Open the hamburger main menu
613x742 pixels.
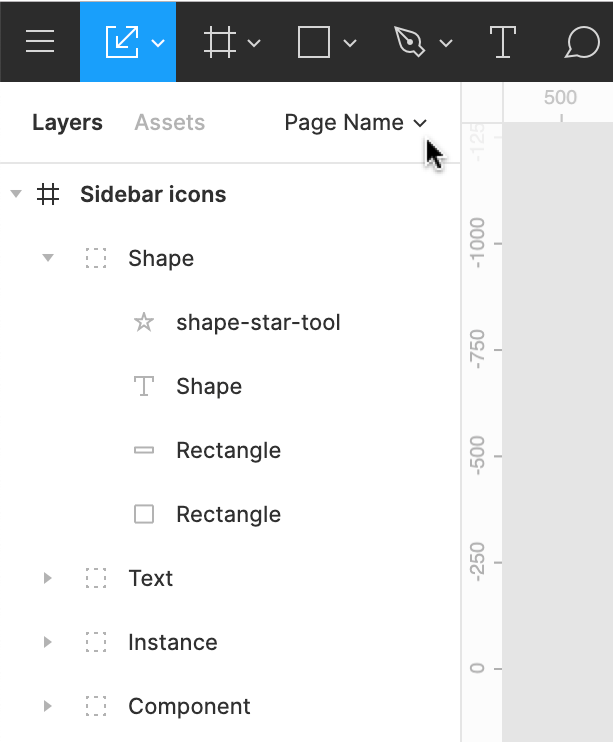(40, 42)
